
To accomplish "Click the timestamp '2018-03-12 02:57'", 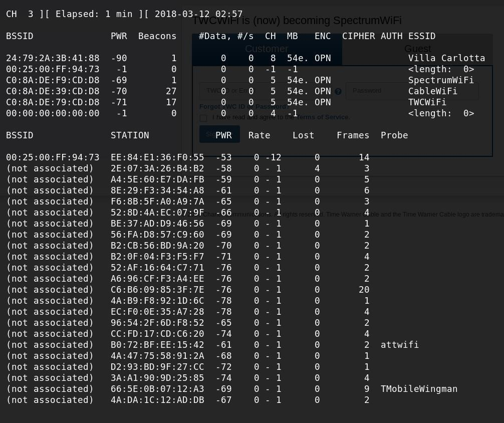I will pos(198,14).
